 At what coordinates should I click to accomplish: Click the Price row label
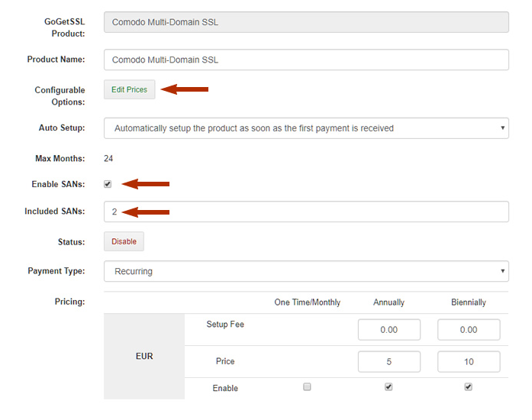(x=225, y=361)
